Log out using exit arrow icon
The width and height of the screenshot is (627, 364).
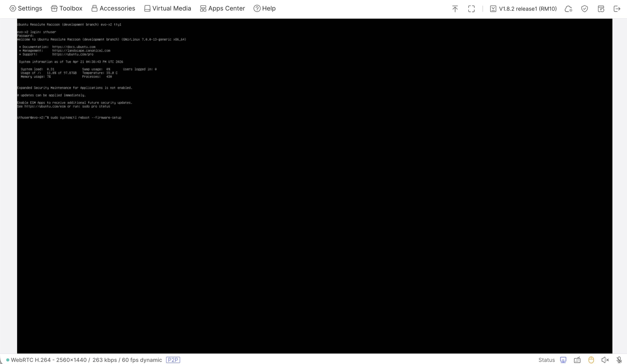[x=617, y=9]
